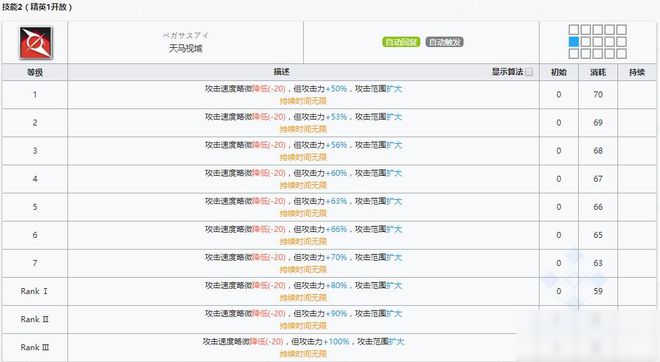
Task: Click the Rank I level cell
Action: tap(34, 291)
